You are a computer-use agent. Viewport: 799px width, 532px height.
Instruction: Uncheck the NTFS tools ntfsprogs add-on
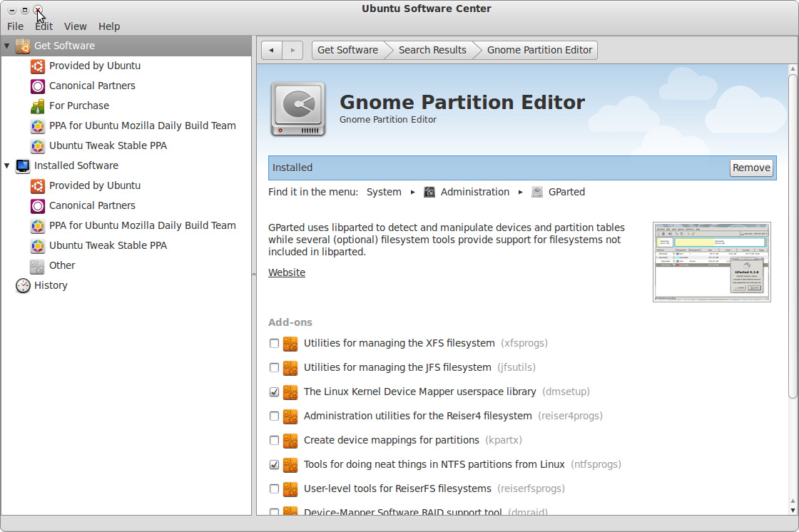click(x=274, y=465)
